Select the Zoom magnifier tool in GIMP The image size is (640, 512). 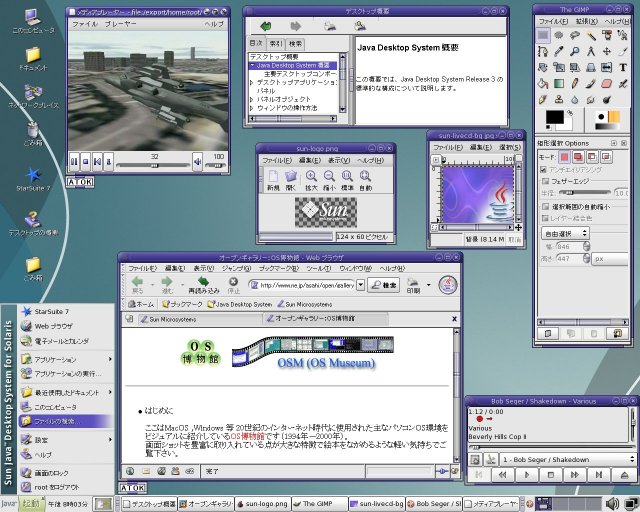coord(575,51)
